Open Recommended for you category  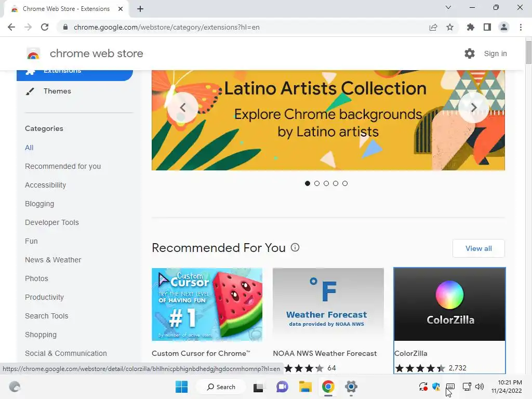tap(63, 166)
